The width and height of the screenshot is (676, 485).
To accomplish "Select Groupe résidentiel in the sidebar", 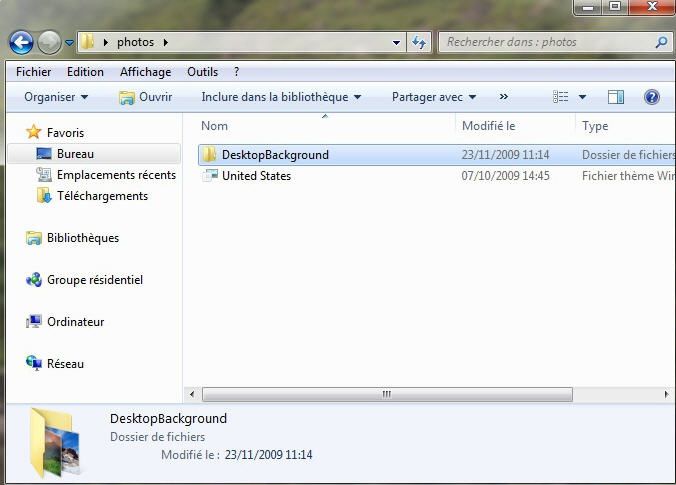I will tap(95, 280).
